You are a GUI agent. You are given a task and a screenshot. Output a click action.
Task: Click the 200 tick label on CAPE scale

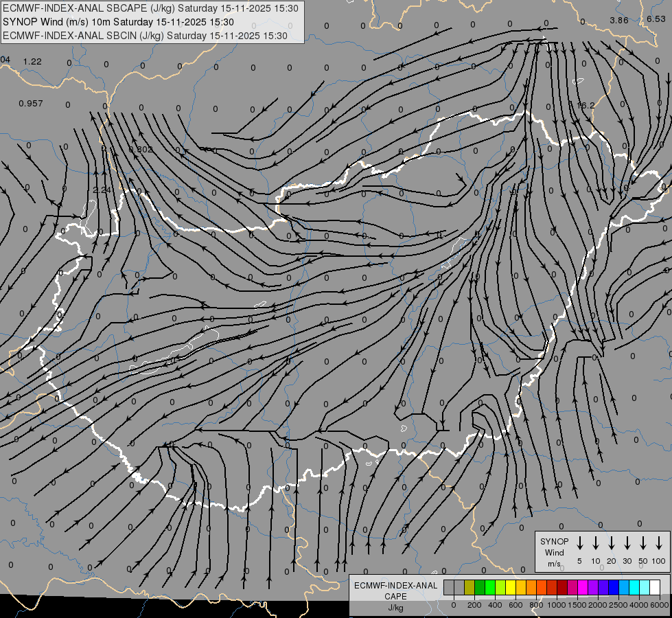tap(474, 605)
